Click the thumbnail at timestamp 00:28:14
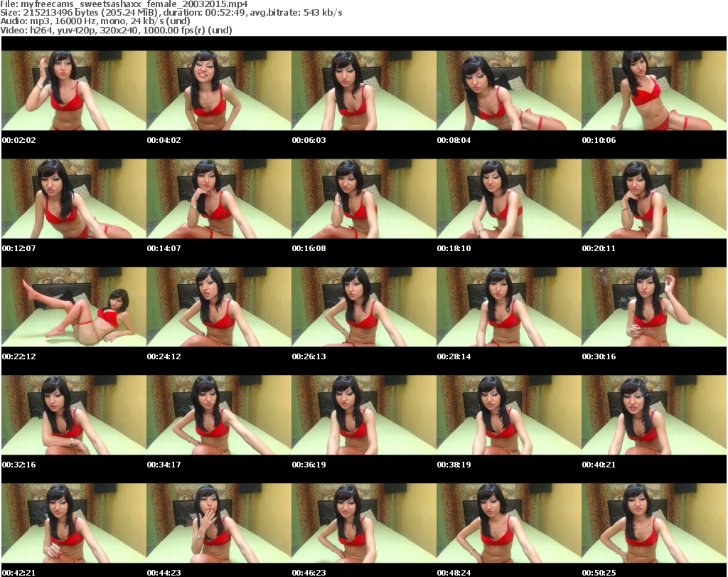Viewport: 728px width, 577px height. pyautogui.click(x=509, y=307)
